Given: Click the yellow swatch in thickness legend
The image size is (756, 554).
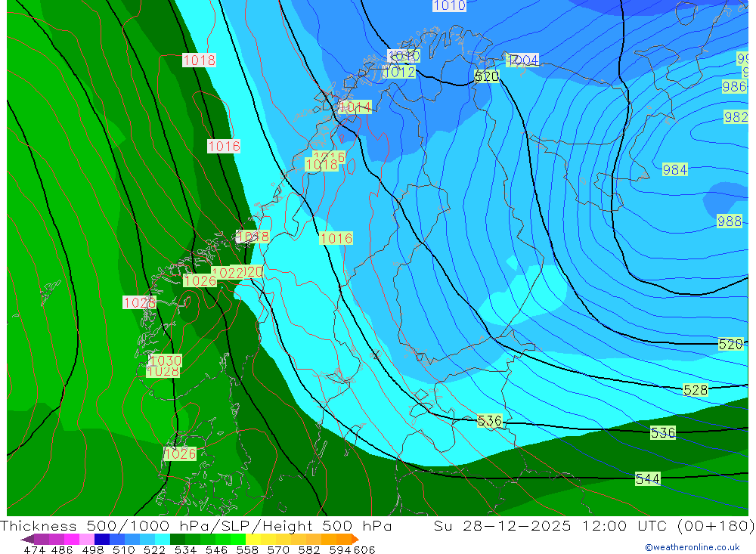Looking at the screenshot, I should (253, 539).
